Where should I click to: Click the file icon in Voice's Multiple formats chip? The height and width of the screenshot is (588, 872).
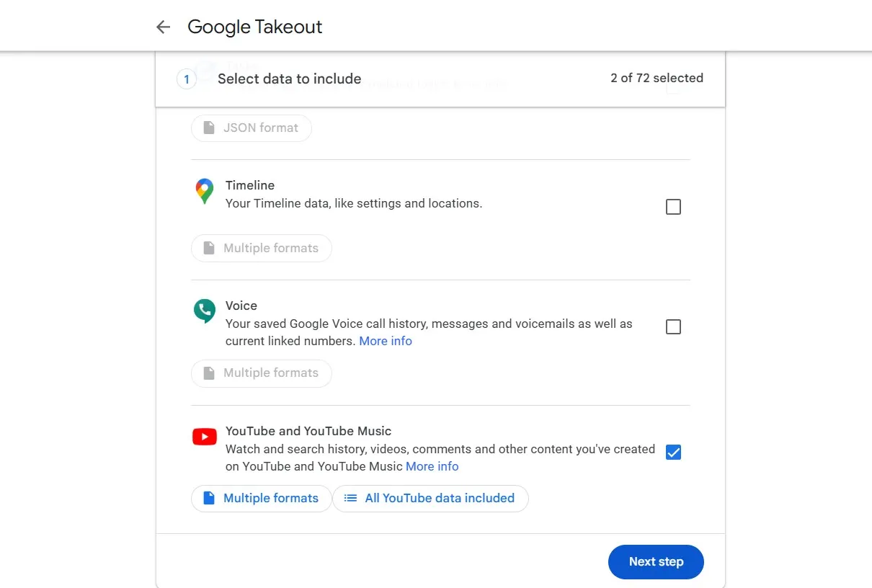[208, 373]
